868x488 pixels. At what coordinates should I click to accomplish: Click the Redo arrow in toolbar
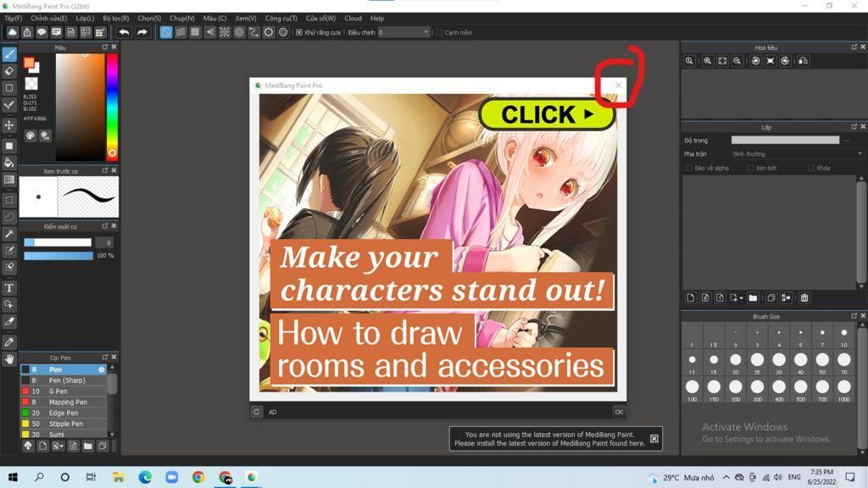point(142,32)
